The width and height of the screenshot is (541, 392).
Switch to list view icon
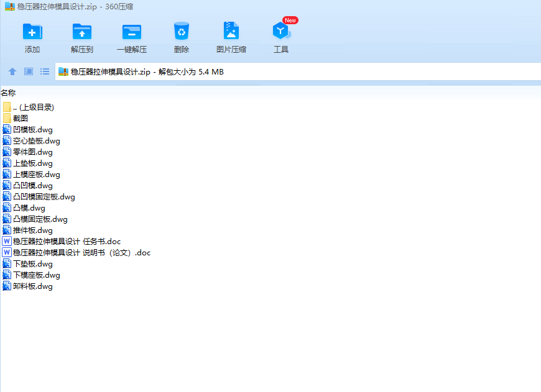point(45,71)
